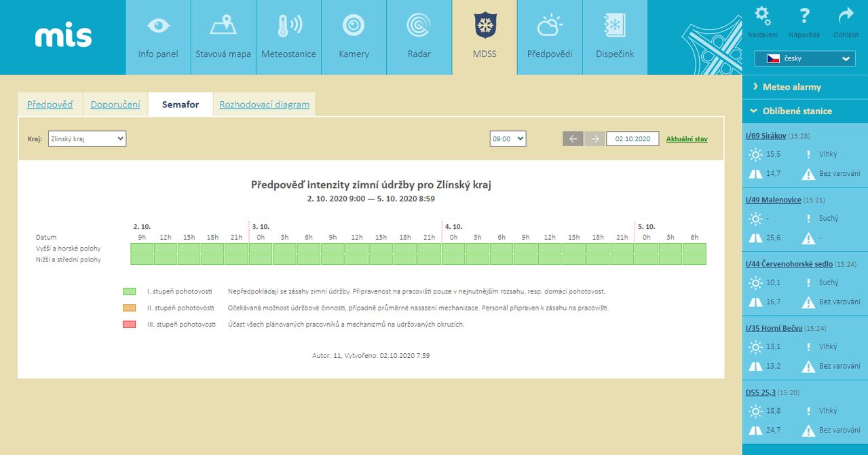The width and height of the screenshot is (868, 455).
Task: Click the date field 02.10.2020
Action: pyautogui.click(x=632, y=139)
